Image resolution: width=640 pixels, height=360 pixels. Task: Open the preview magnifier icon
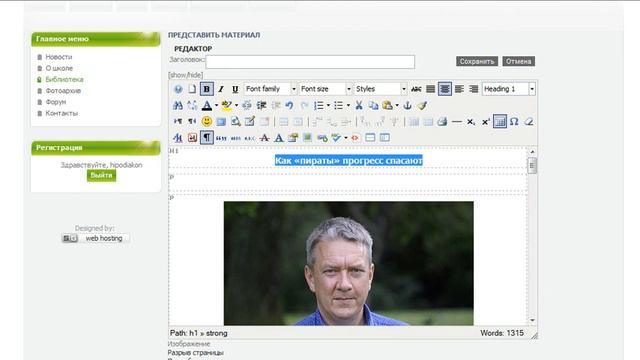236,121
